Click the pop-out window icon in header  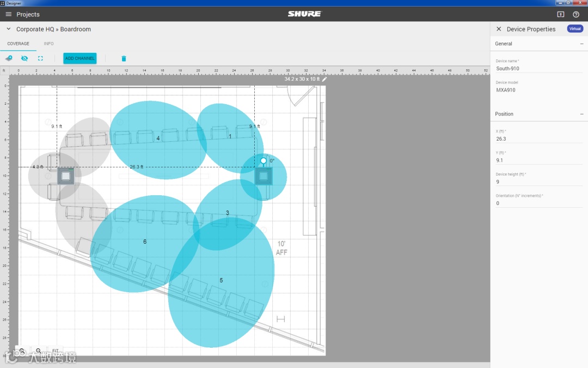point(561,14)
